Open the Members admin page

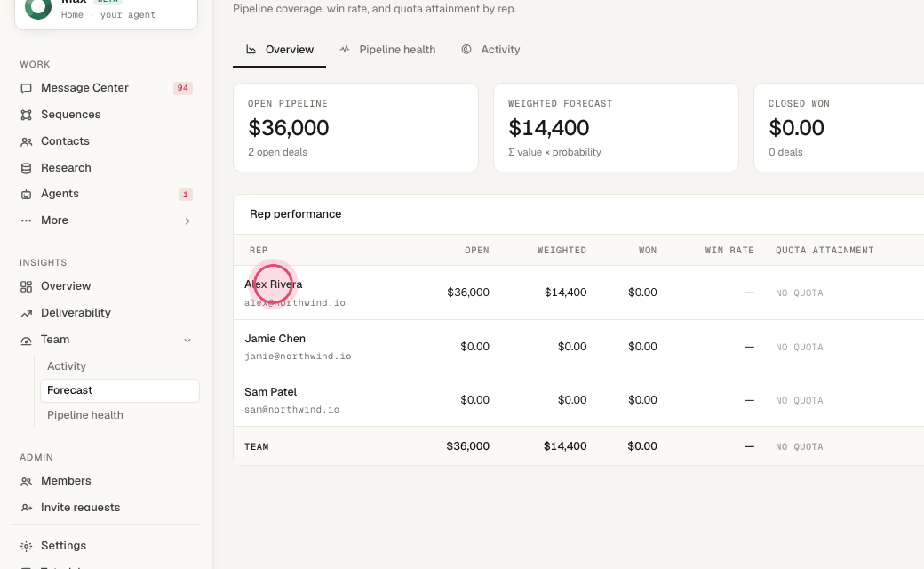pyautogui.click(x=106, y=481)
